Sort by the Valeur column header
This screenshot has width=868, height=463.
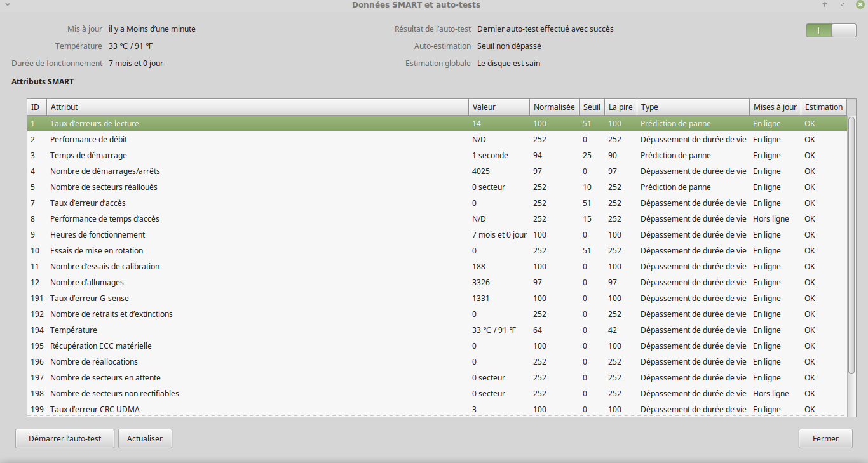coord(499,107)
